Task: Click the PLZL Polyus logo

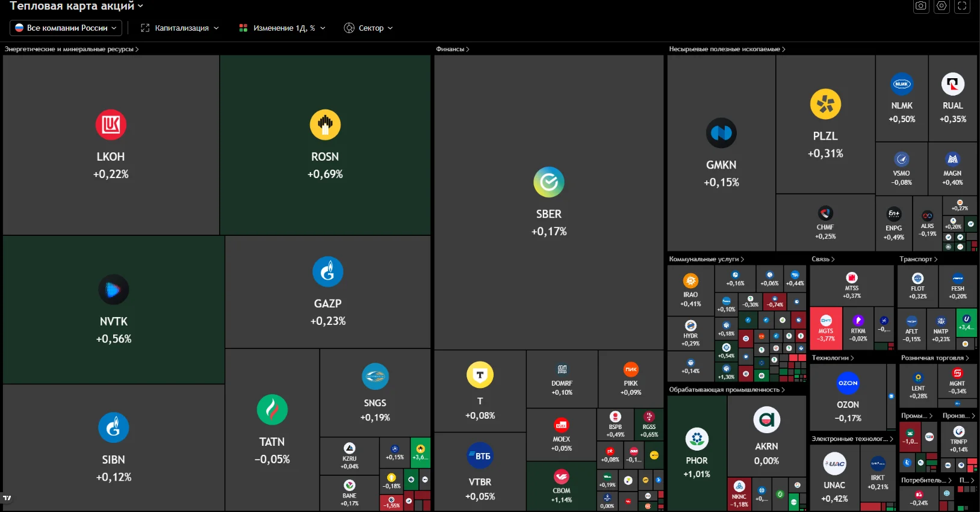Action: [825, 104]
